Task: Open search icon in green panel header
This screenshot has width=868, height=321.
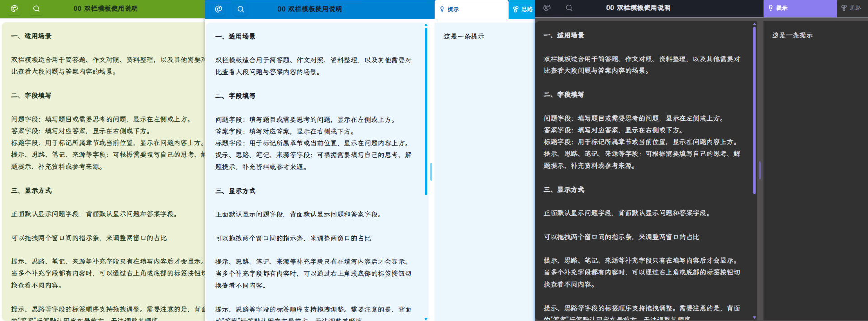Action: point(37,9)
